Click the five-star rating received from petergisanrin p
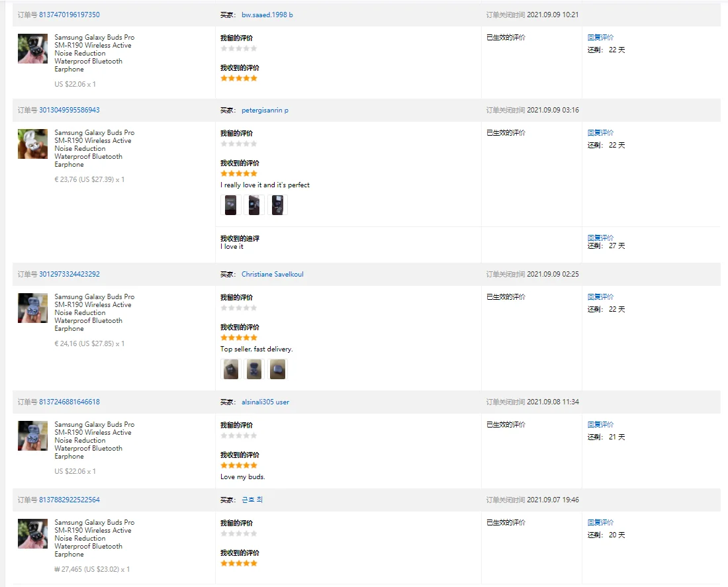The width and height of the screenshot is (728, 587). point(239,173)
